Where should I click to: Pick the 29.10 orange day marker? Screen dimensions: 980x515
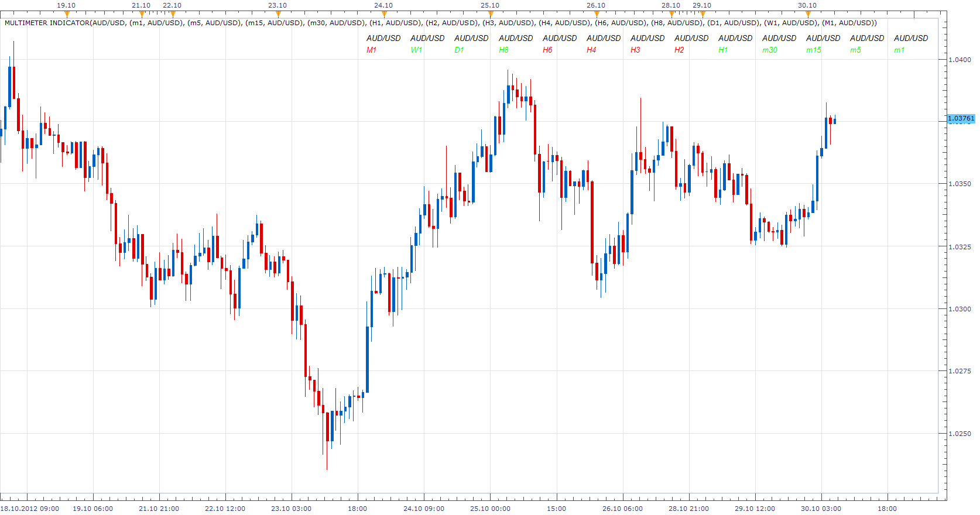click(703, 13)
